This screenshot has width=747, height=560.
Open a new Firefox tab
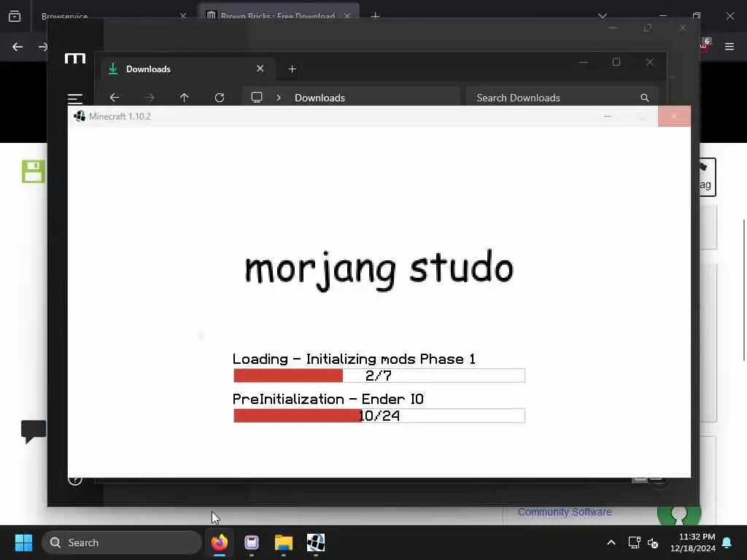(x=376, y=16)
